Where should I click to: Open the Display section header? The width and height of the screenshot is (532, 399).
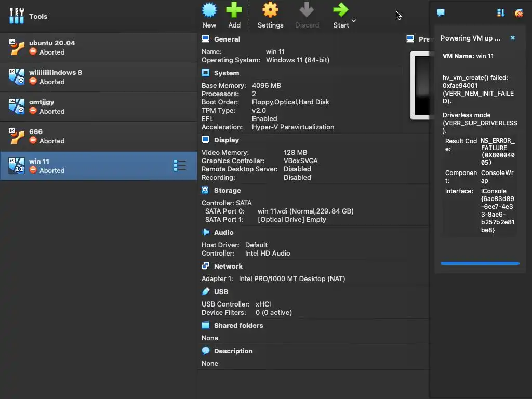pyautogui.click(x=227, y=140)
